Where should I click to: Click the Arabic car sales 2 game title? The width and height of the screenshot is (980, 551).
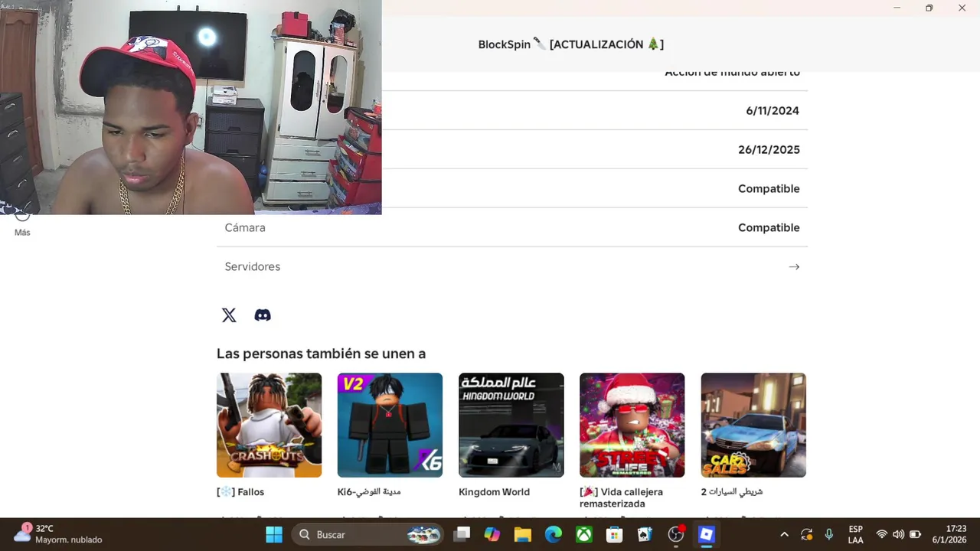[x=732, y=492]
